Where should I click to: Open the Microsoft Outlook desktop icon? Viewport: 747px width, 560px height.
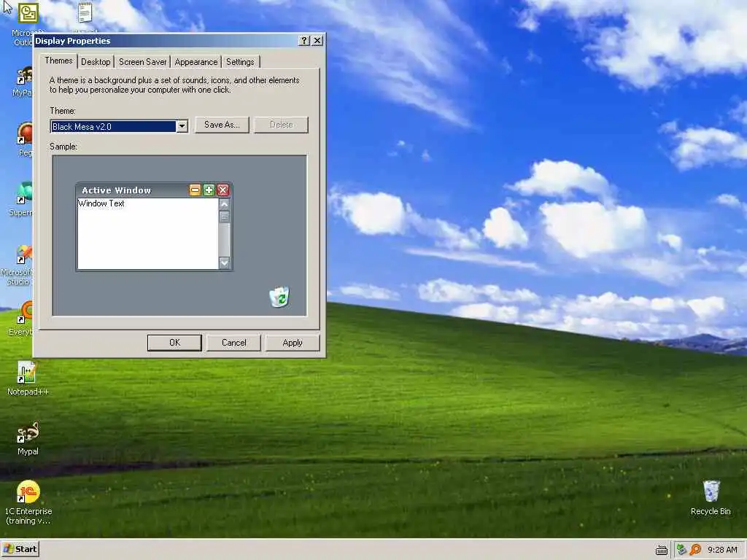coord(28,13)
